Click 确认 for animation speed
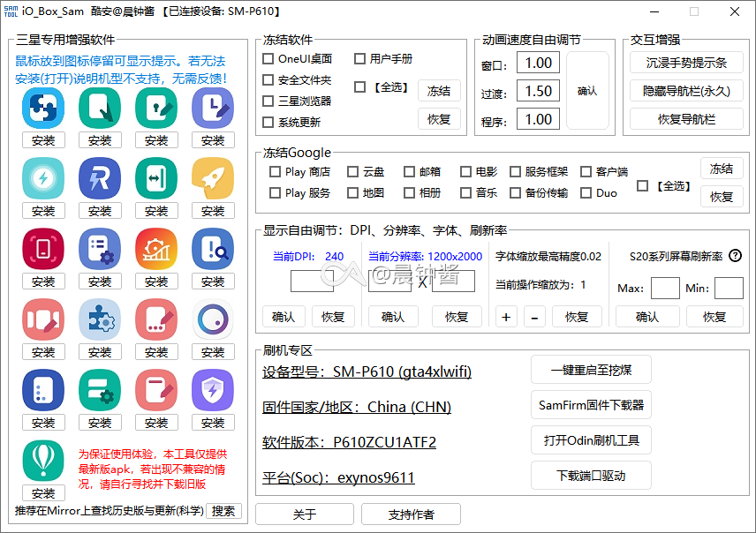This screenshot has width=756, height=533. tap(587, 91)
